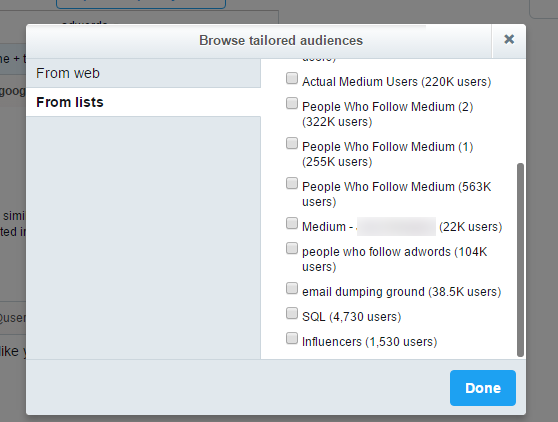Select the From lists tab
558x422 pixels.
click(143, 102)
